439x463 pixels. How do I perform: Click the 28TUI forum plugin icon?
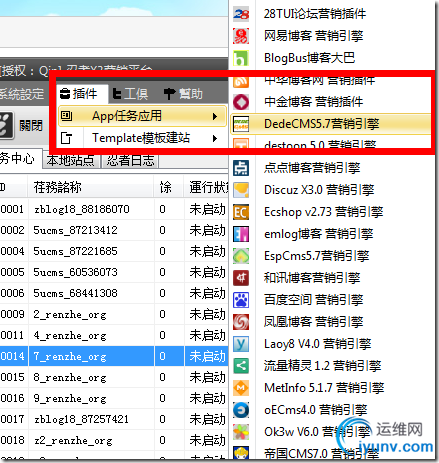[x=241, y=14]
